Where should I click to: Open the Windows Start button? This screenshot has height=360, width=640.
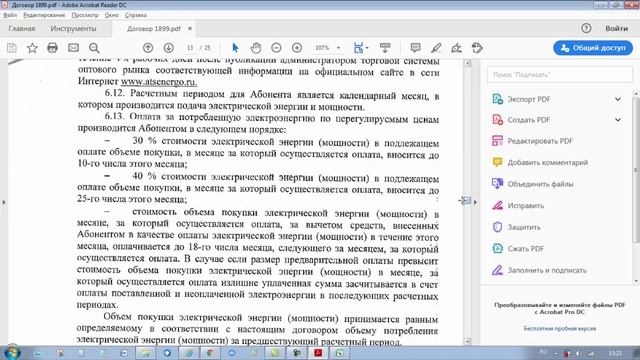pyautogui.click(x=12, y=353)
